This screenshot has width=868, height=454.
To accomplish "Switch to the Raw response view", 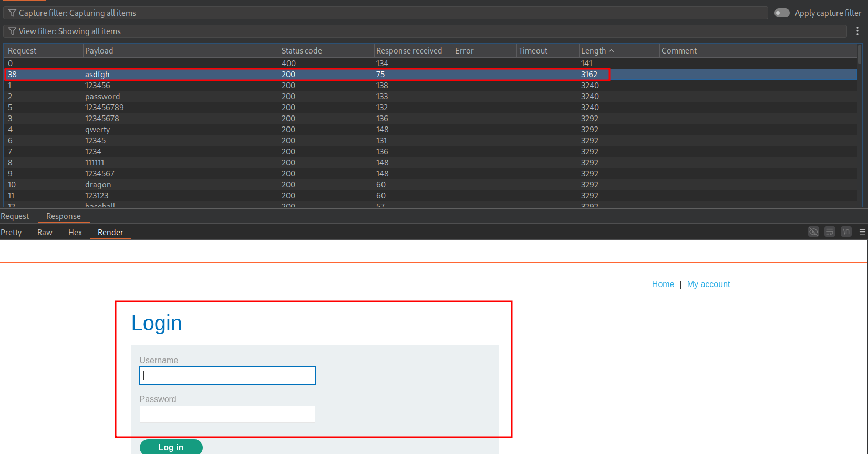I will [x=45, y=233].
